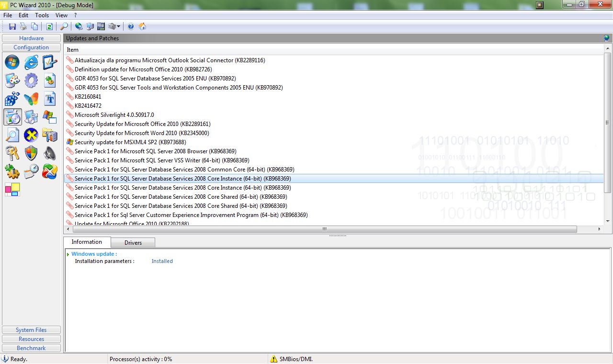Open the toolbox dropdown arrow in toolbar
613x364 pixels.
coord(118,26)
